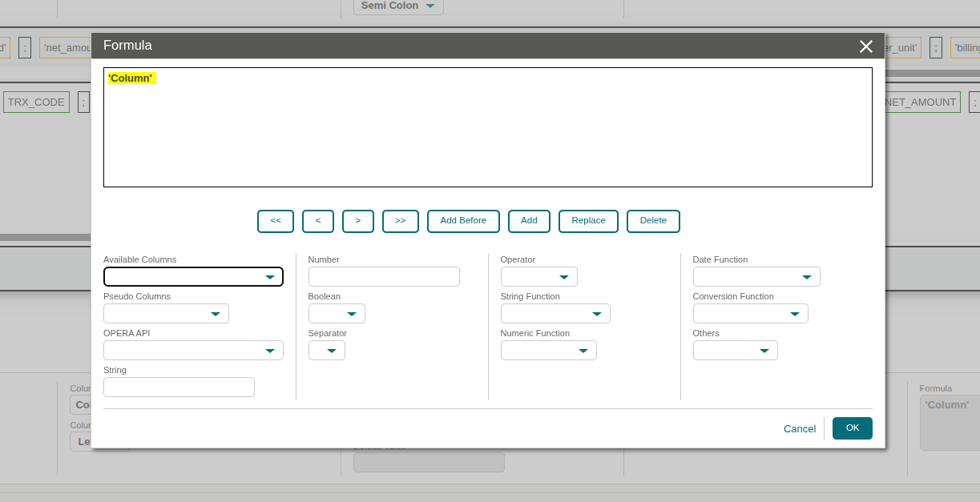
Task: Expand the Pseudo Columns dropdown
Action: [x=166, y=314]
